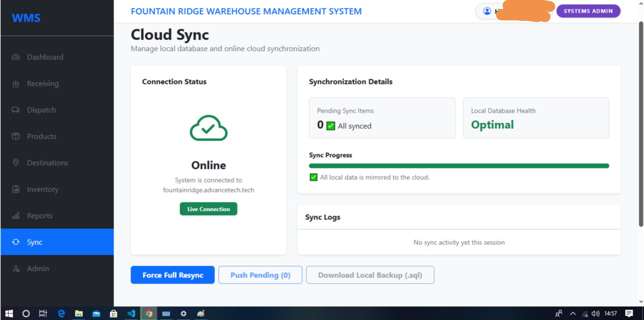Go to the Reports page
Image resolution: width=644 pixels, height=320 pixels.
point(57,216)
